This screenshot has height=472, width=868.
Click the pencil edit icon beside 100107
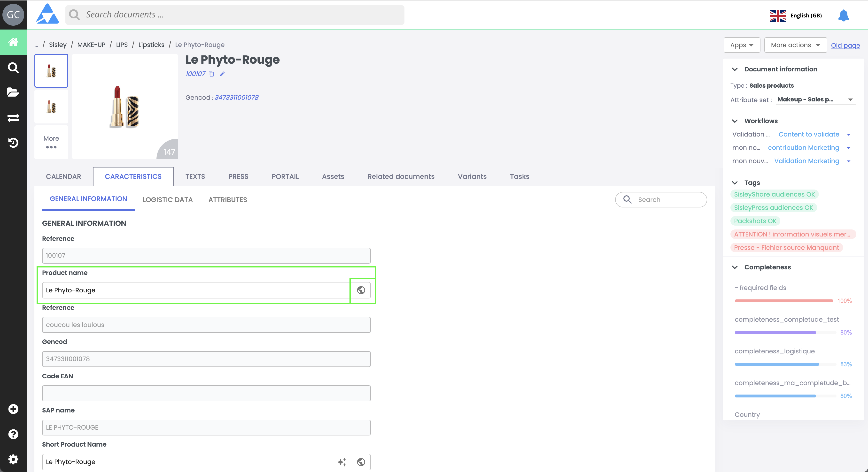coord(222,74)
